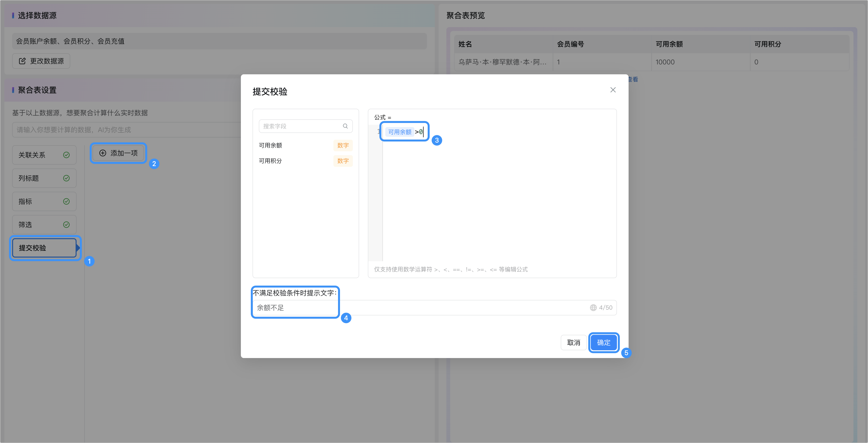Image resolution: width=868 pixels, height=443 pixels.
Task: Close the 提交校验 dialog
Action: tap(613, 90)
